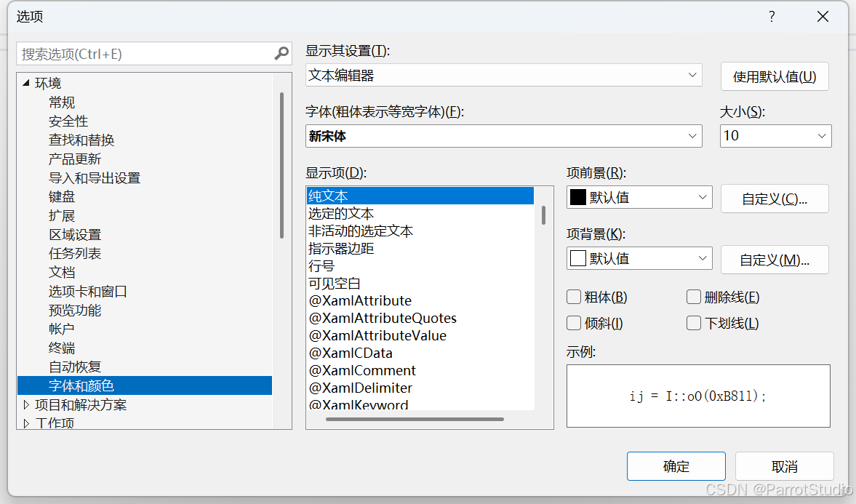Select @XamlAttributeValue display item
This screenshot has width=856, height=504.
click(377, 336)
